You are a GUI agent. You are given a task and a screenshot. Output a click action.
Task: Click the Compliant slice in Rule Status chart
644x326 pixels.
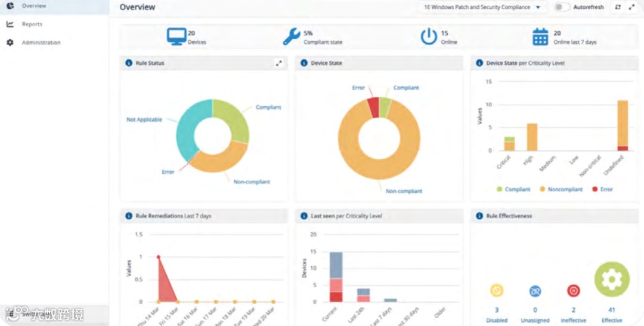tap(234, 118)
